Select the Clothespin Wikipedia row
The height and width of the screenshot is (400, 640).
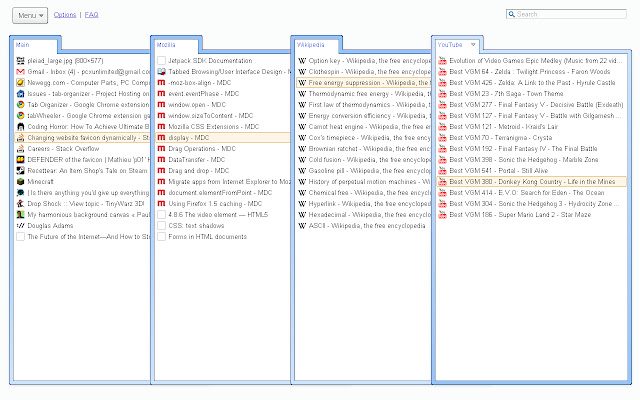tap(363, 72)
